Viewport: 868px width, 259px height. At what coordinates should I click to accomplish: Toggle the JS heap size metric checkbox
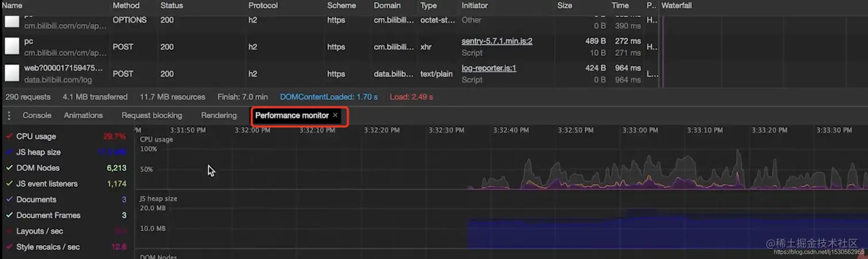click(x=9, y=152)
